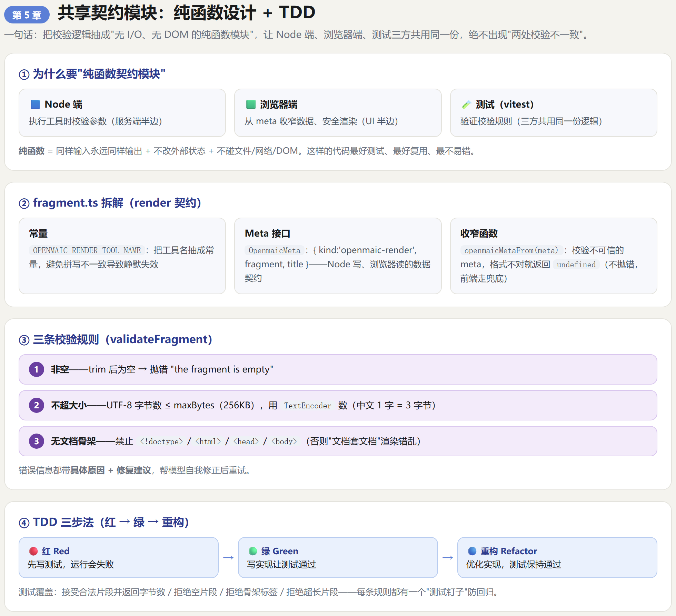
Task: Click the purple number 2 badge for 不超大小 rule
Action: (36, 405)
